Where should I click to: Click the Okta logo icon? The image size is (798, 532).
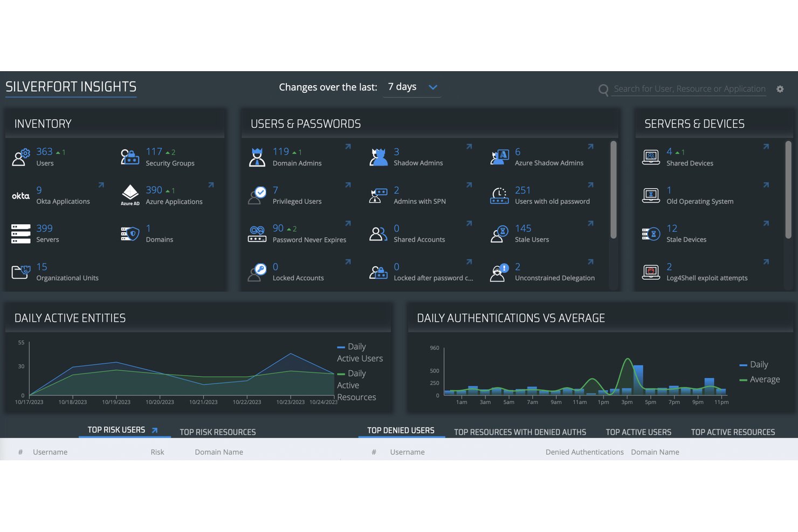point(21,196)
